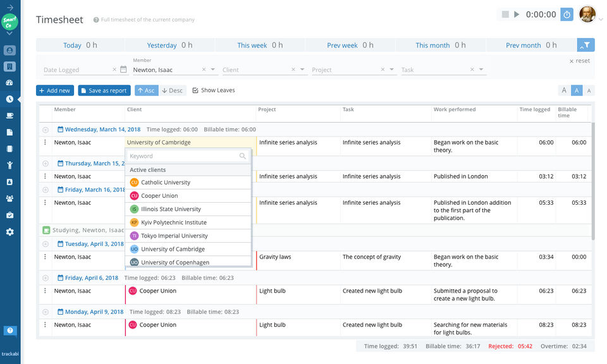
Task: Click the search magnifier in client dropdown
Action: 243,156
